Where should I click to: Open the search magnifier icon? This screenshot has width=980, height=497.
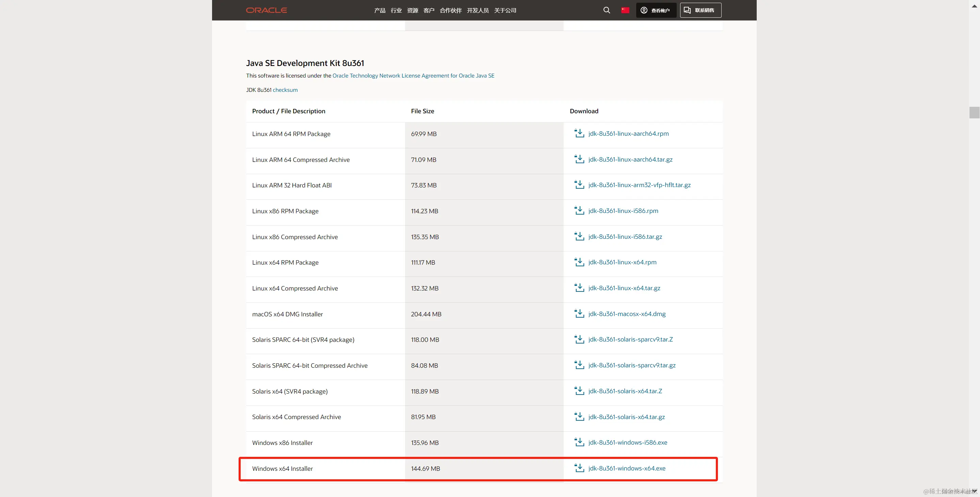(x=607, y=10)
